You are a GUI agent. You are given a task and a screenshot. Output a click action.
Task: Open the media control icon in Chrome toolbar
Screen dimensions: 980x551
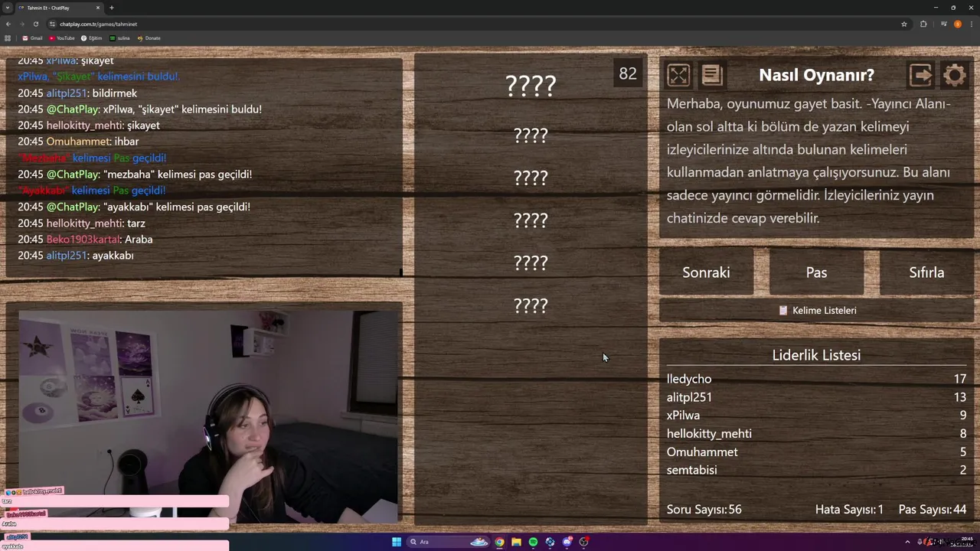[944, 24]
